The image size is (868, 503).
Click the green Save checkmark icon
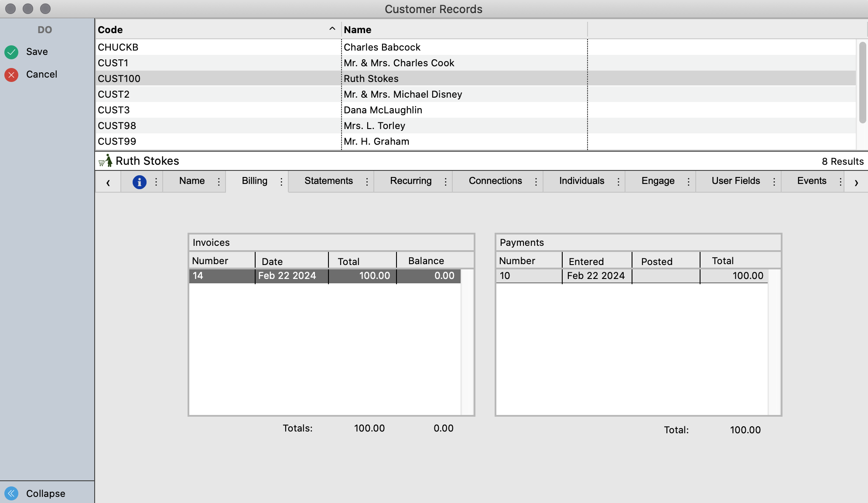(x=11, y=52)
